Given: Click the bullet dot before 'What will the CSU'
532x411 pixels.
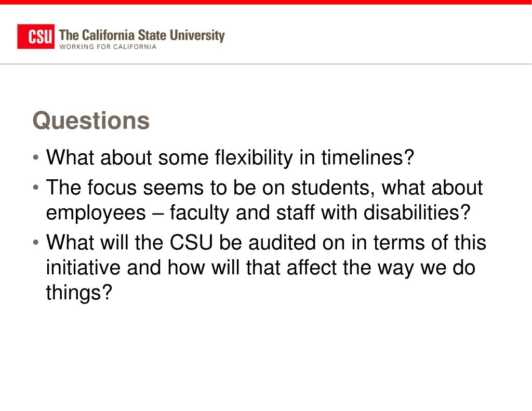Looking at the screenshot, I should point(36,243).
